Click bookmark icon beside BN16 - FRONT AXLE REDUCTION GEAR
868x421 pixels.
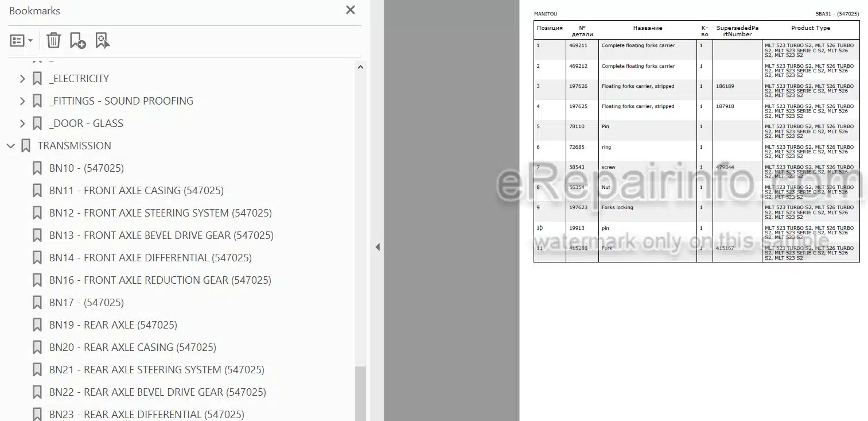point(37,280)
